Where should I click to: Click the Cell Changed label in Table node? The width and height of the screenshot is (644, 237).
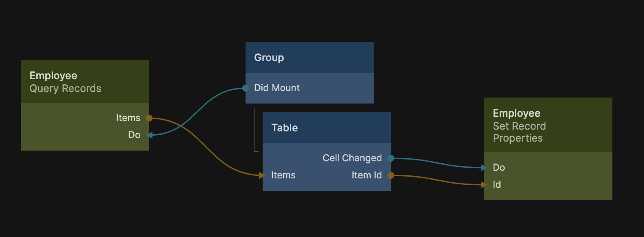coord(352,158)
